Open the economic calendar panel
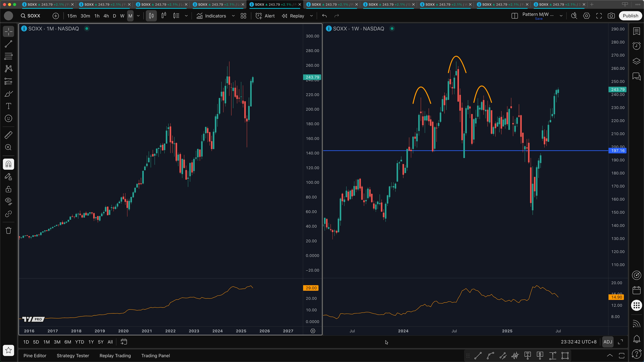644x362 pixels. (x=636, y=290)
